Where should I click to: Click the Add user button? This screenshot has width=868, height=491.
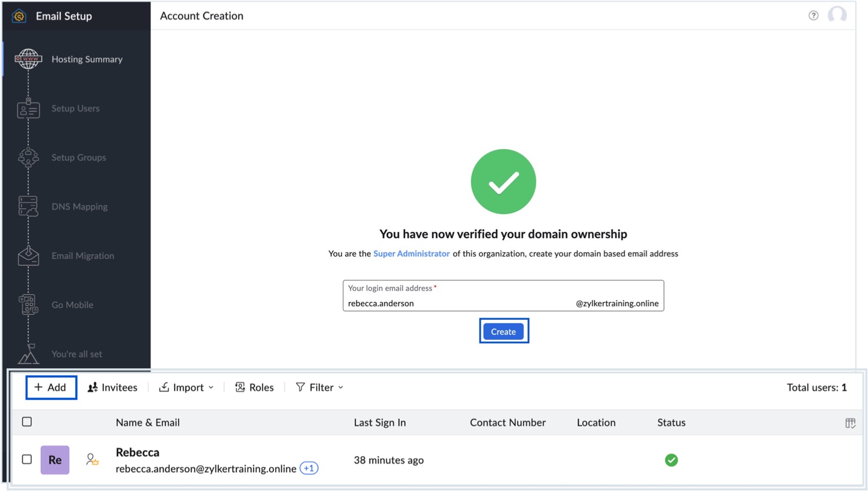pos(51,387)
